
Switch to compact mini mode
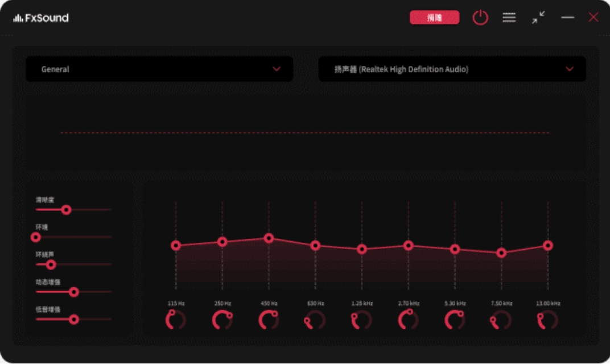[x=538, y=18]
